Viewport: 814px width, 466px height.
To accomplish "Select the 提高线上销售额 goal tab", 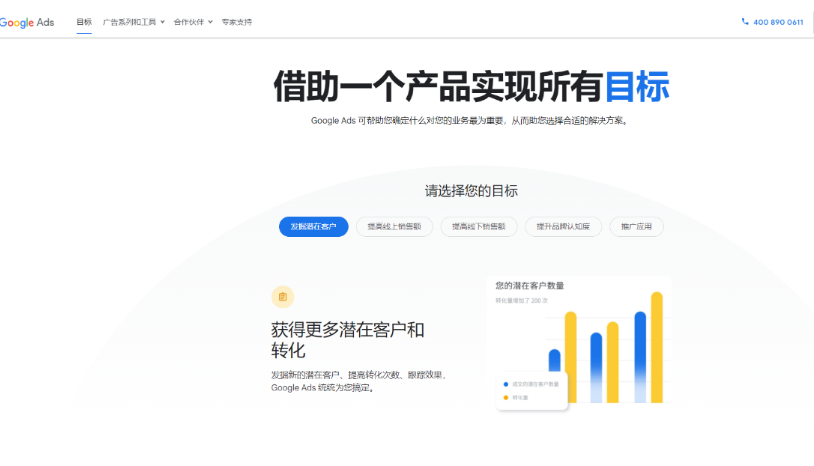I will (x=394, y=227).
